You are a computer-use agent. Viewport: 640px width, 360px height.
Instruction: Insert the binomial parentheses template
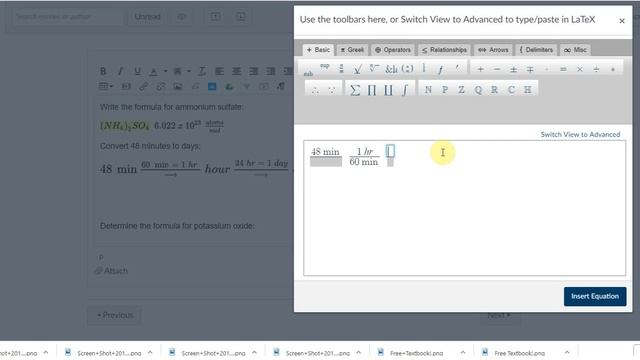point(407,69)
